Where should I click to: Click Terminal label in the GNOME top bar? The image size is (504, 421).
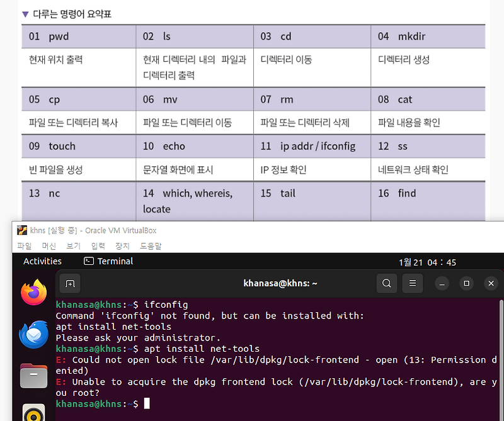(x=115, y=261)
